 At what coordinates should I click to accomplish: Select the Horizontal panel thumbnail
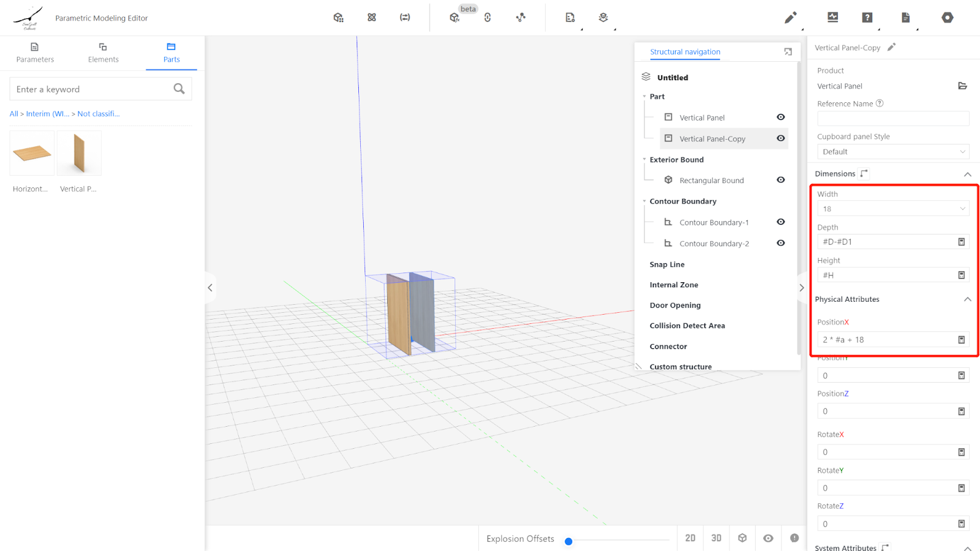(32, 153)
